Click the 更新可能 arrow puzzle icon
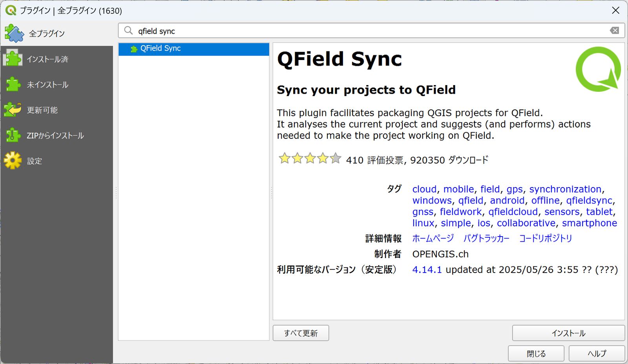Viewport: 628px width, 364px height. (13, 110)
